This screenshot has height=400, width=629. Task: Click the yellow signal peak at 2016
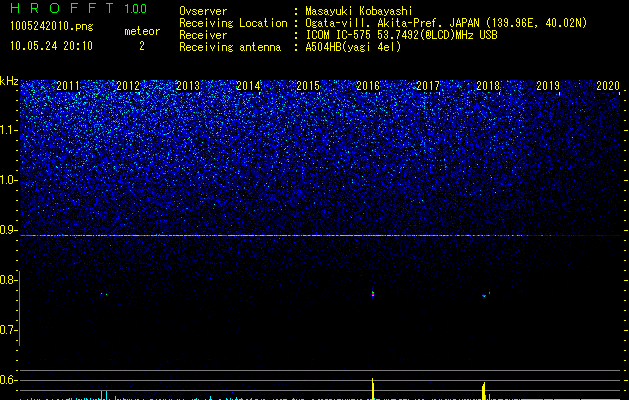click(373, 388)
